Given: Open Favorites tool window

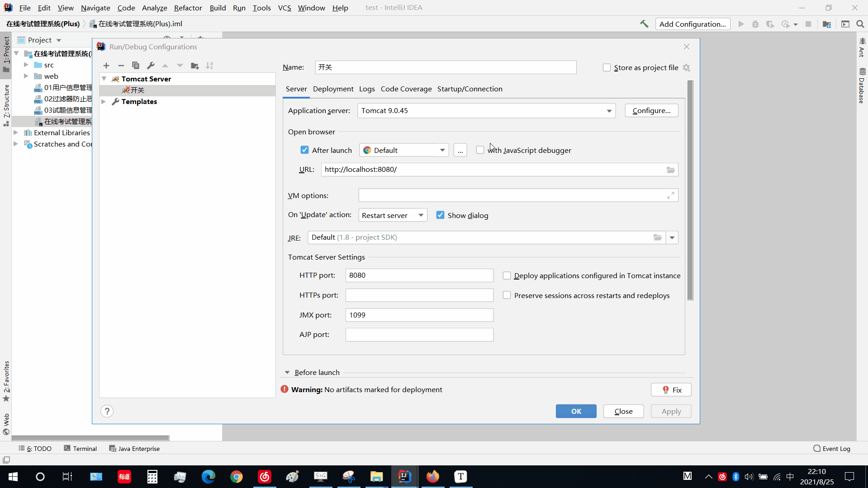Looking at the screenshot, I should coord(6,381).
